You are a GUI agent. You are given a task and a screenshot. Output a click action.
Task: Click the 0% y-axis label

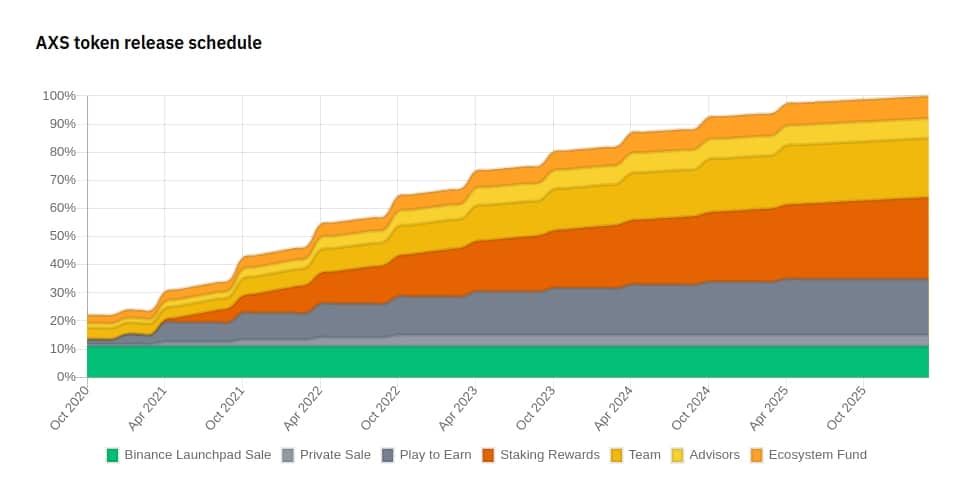pos(66,377)
